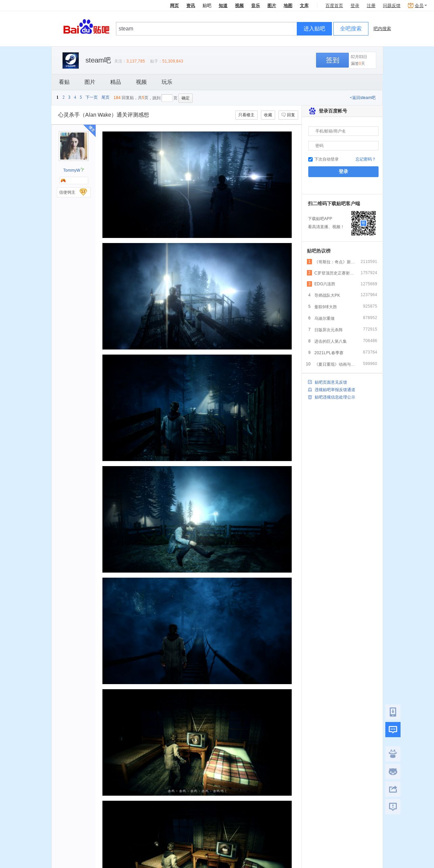Click the gold level 13 badge
The width and height of the screenshot is (434, 868).
coord(83,192)
